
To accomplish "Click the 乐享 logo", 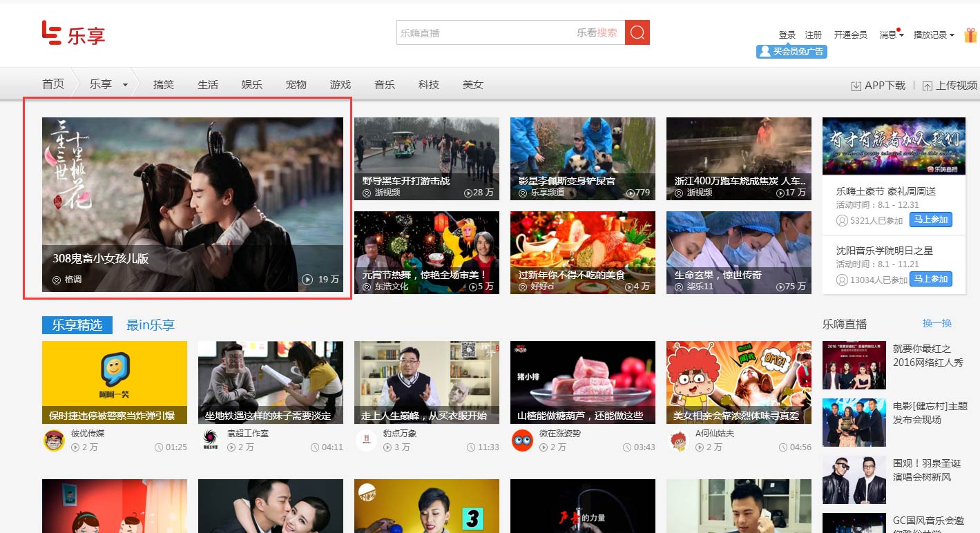I will [73, 33].
